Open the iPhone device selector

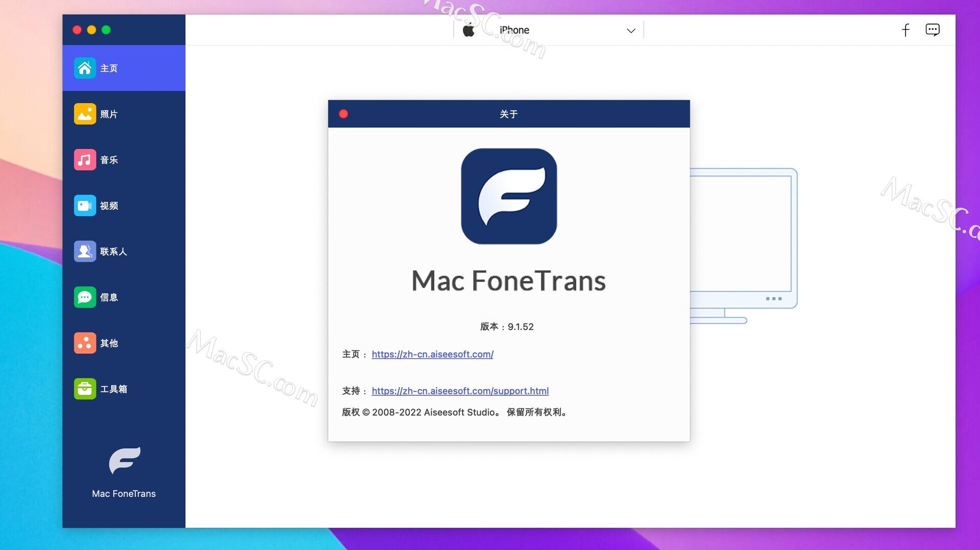pos(549,30)
